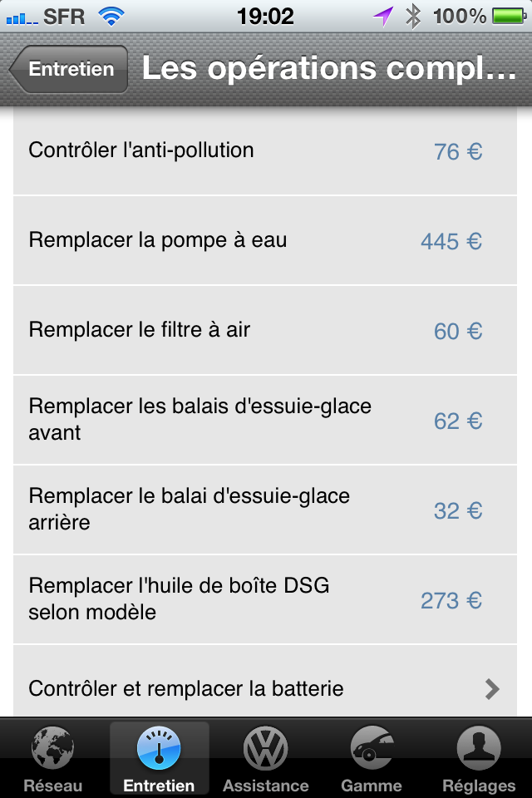532x798 pixels.
Task: Tap the green battery indicator
Action: (509, 17)
